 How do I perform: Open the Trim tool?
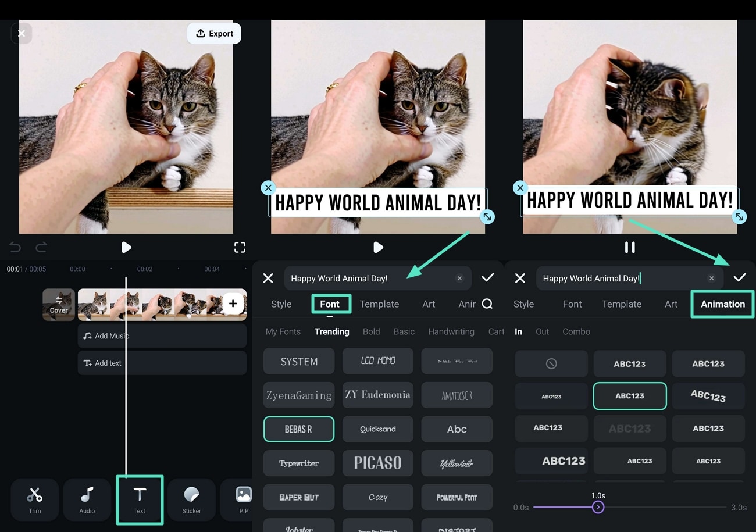35,499
